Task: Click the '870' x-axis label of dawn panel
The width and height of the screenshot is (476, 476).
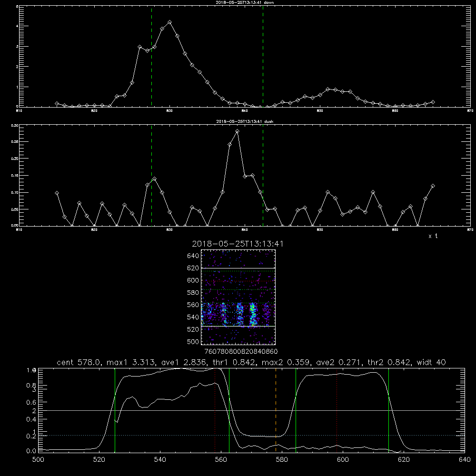Action: click(470, 111)
